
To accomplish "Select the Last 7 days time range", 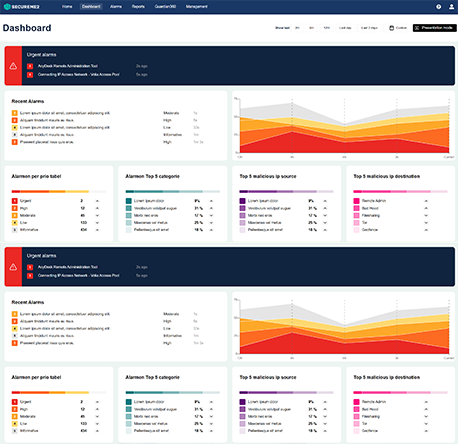I will pos(369,28).
